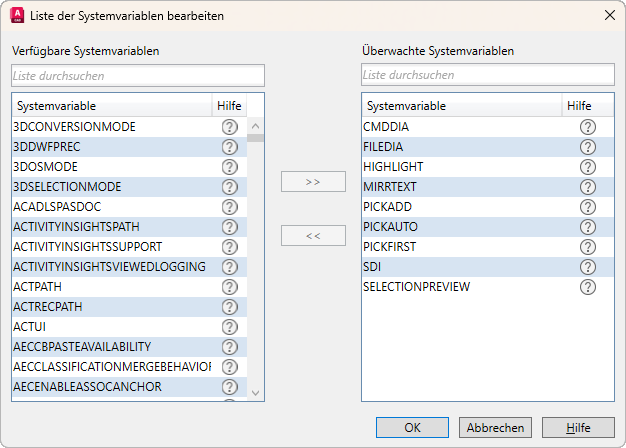Image resolution: width=626 pixels, height=448 pixels.
Task: Open help for 3DCONVERSIONMODE variable
Action: (229, 127)
